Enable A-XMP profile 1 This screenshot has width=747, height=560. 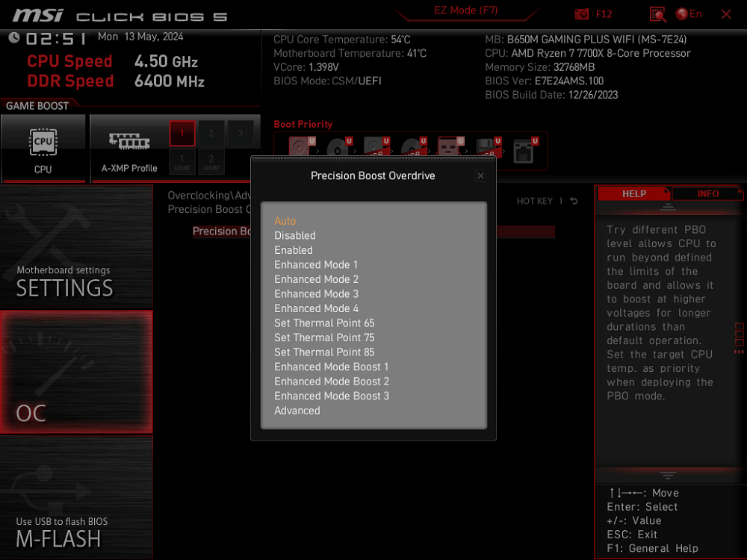[x=182, y=134]
